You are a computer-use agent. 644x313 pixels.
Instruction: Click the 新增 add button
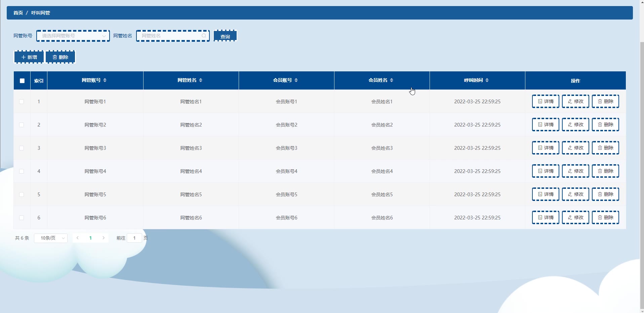(x=29, y=57)
